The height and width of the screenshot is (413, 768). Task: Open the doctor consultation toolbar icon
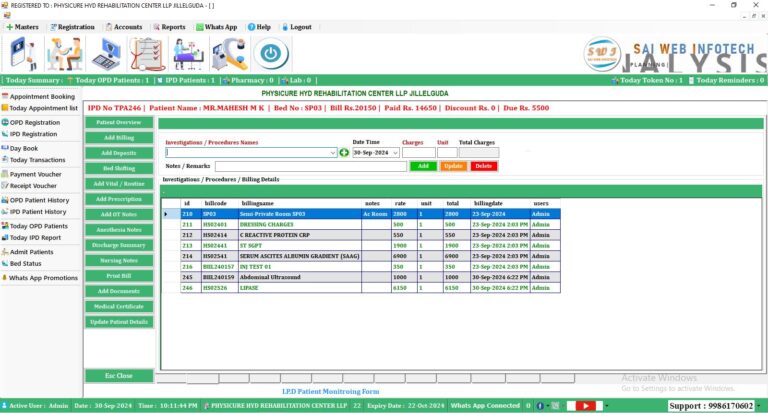click(64, 54)
